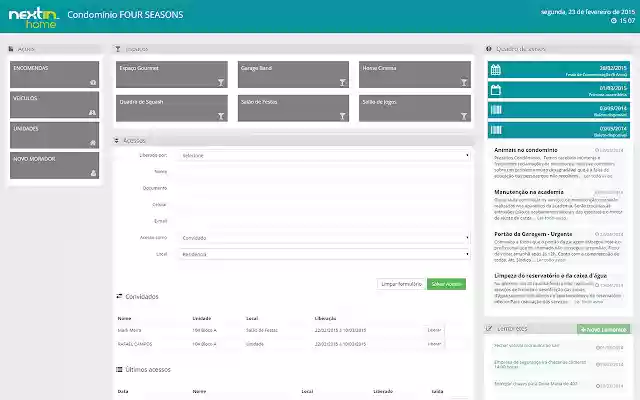Click the glass icon on Salão de Festas tile
Image resolution: width=640 pixels, height=400 pixels.
342,116
